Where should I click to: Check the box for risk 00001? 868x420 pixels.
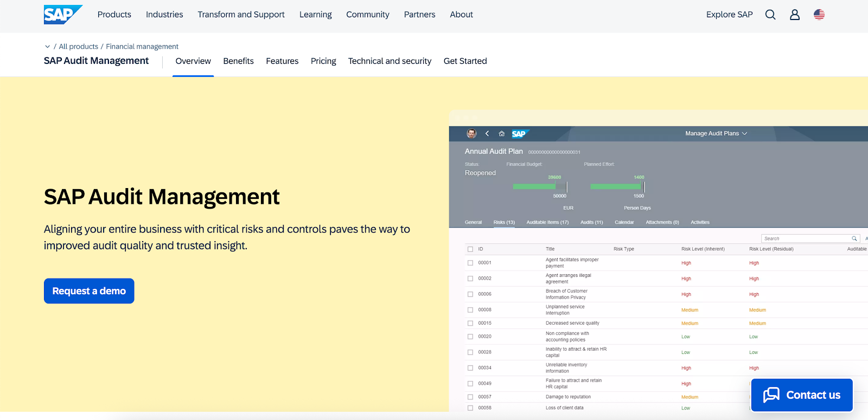tap(470, 263)
